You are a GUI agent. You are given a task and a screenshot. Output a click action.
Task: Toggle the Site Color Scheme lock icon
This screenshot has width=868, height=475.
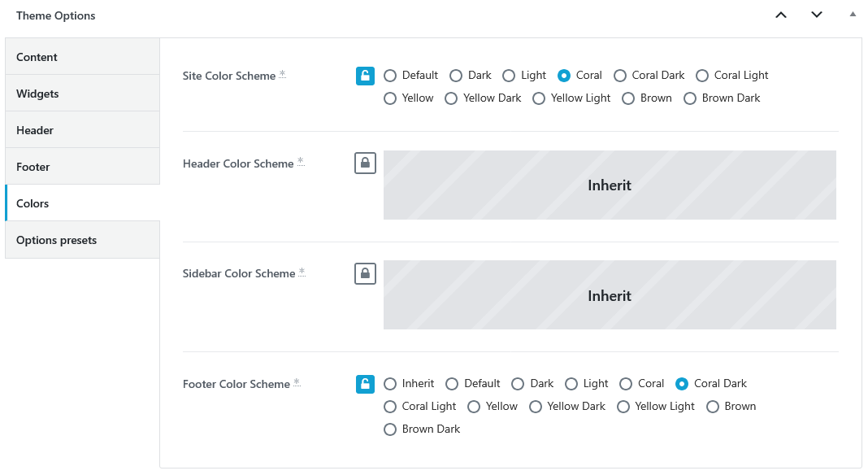click(x=365, y=76)
